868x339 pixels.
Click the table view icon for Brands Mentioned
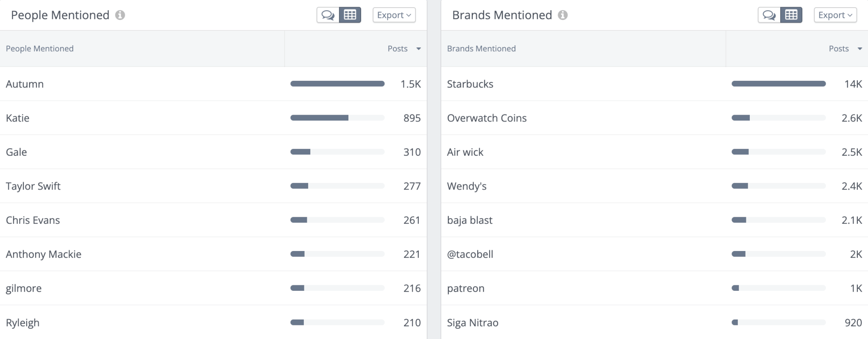(792, 15)
